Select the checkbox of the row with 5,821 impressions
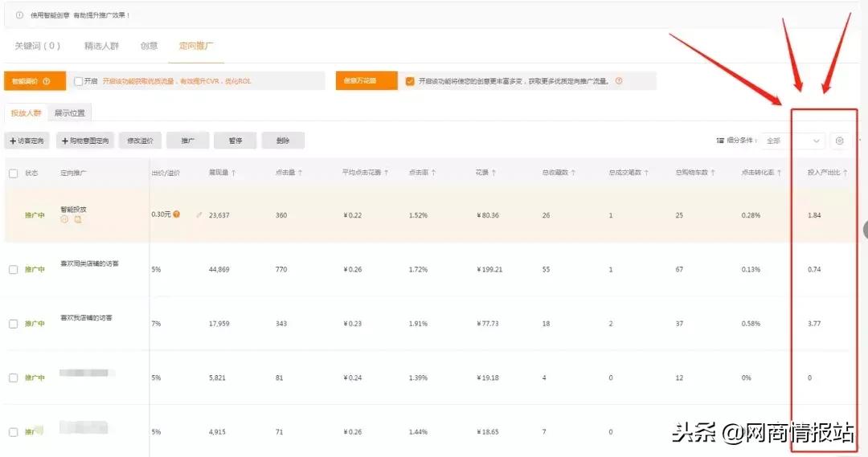The width and height of the screenshot is (868, 457). click(x=14, y=377)
